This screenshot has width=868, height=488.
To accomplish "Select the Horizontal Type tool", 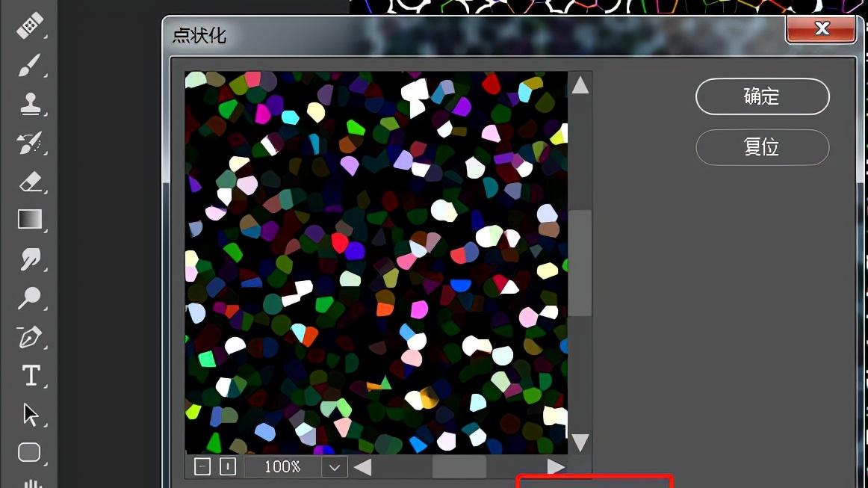I will click(30, 376).
